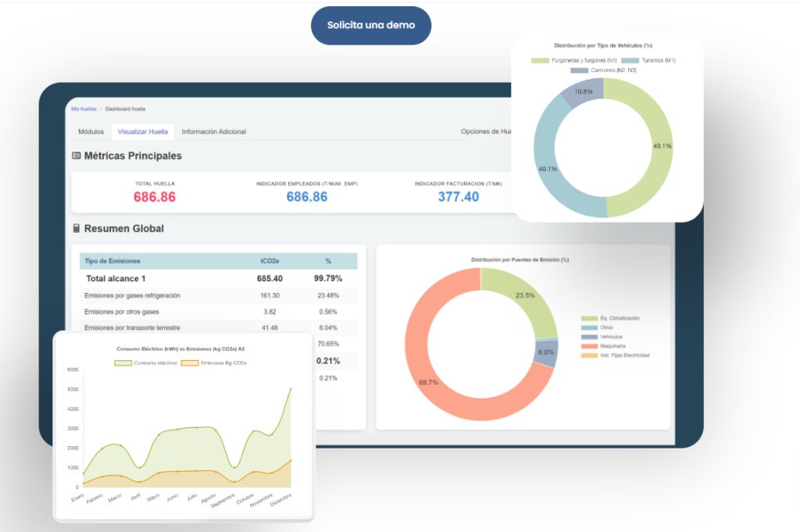The height and width of the screenshot is (532, 800).
Task: Click the Resumen Global calculator icon
Action: pyautogui.click(x=77, y=228)
